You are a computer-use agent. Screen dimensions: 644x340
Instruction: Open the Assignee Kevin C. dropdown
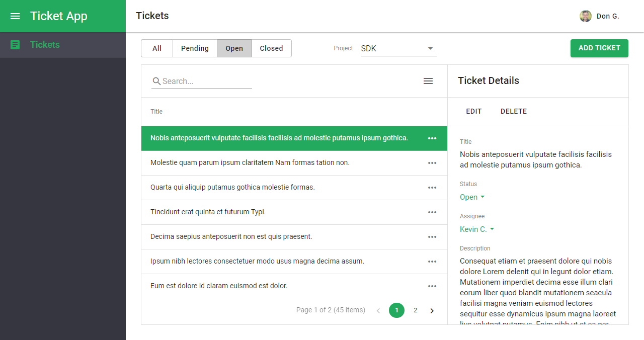[x=476, y=229]
